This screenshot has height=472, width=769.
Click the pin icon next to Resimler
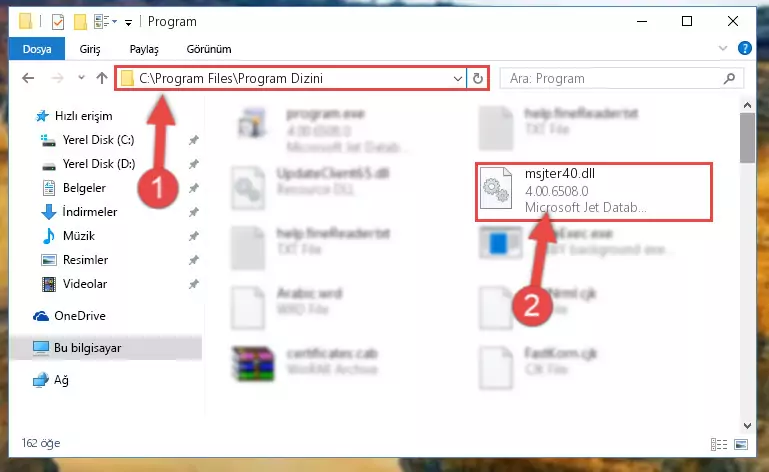(194, 260)
